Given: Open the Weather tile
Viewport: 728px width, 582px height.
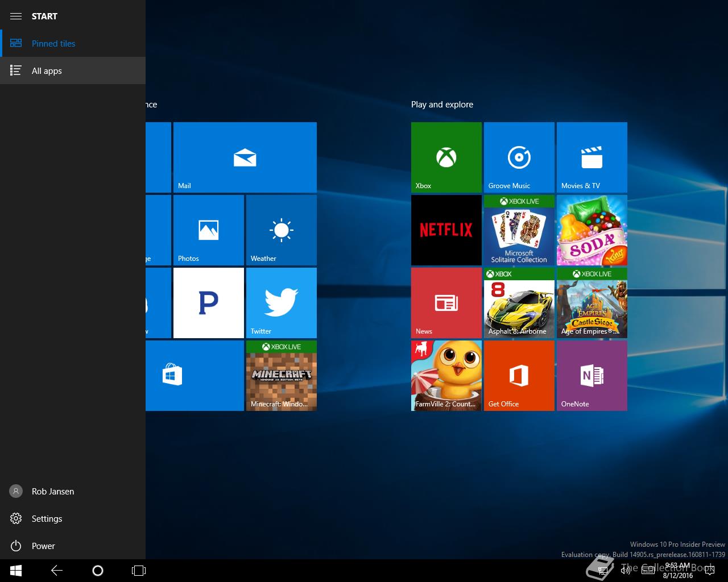Looking at the screenshot, I should pos(282,230).
